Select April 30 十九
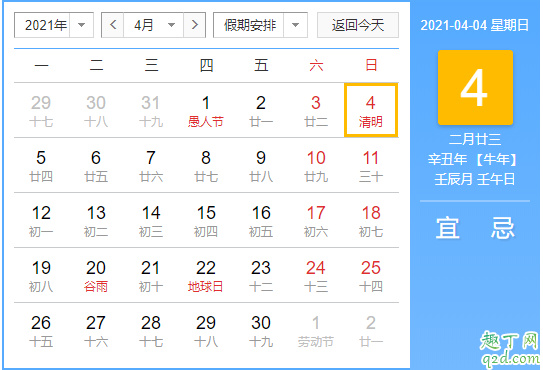Viewport: 543px width, 370px height. tap(261, 331)
